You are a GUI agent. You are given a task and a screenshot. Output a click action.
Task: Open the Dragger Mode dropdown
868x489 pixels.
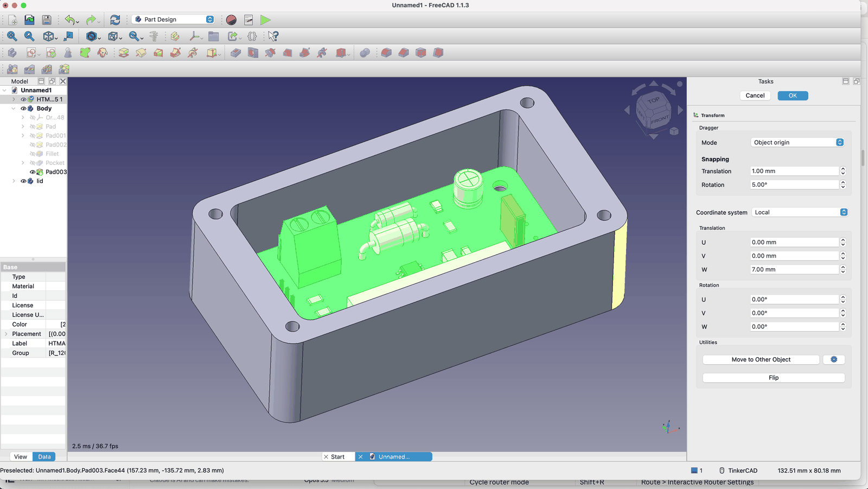click(x=797, y=142)
